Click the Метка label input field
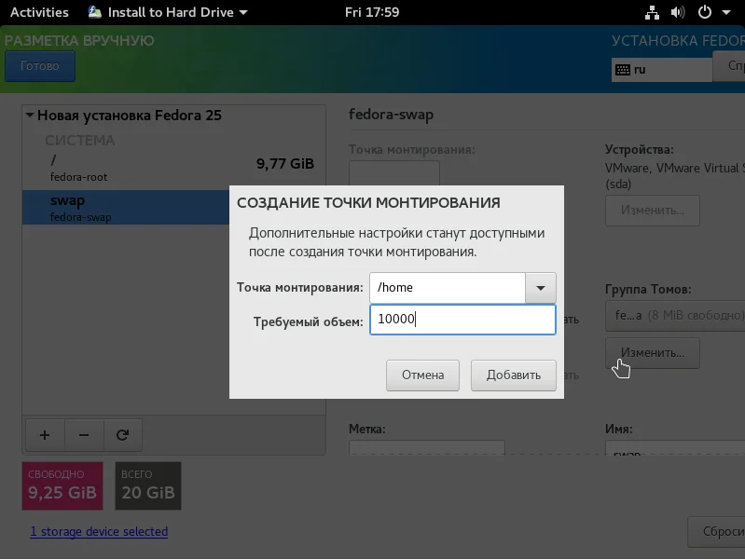This screenshot has height=560, width=745. (x=427, y=448)
